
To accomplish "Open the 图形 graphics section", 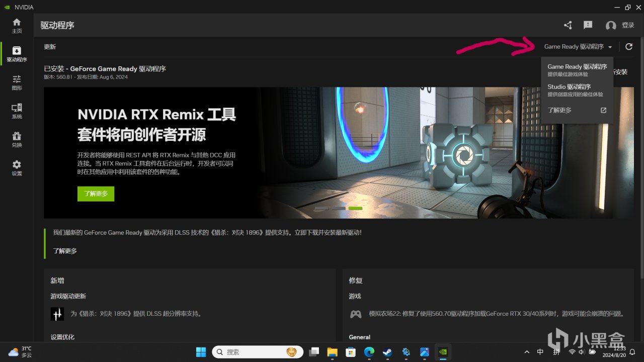I will click(17, 82).
